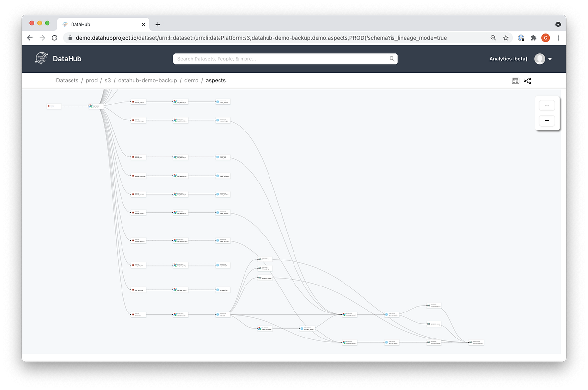
Task: Open the tab list chevron at window top-right
Action: pos(558,24)
